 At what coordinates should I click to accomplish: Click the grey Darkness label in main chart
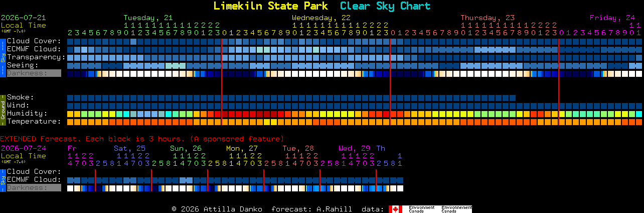(x=34, y=73)
